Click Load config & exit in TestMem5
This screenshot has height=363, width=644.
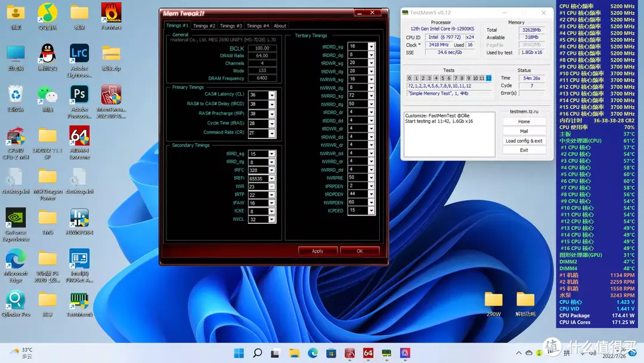524,140
